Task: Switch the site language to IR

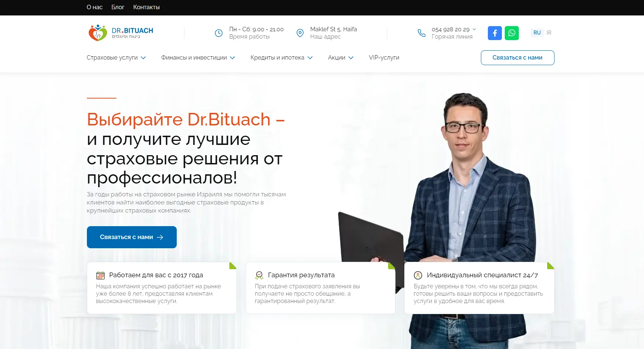Action: pos(549,33)
